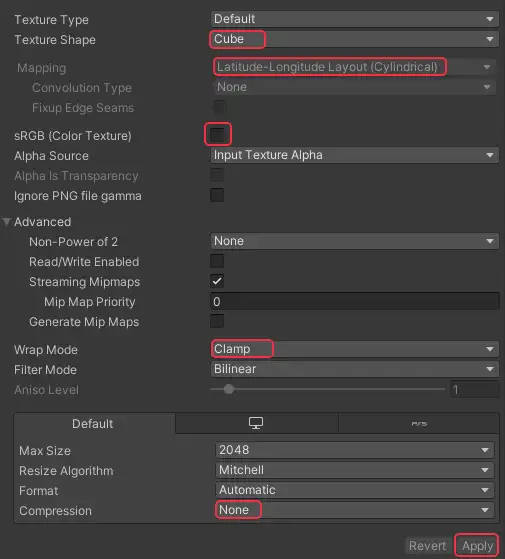Click the Non-Power of 2 label
This screenshot has height=559, width=505.
(73, 242)
